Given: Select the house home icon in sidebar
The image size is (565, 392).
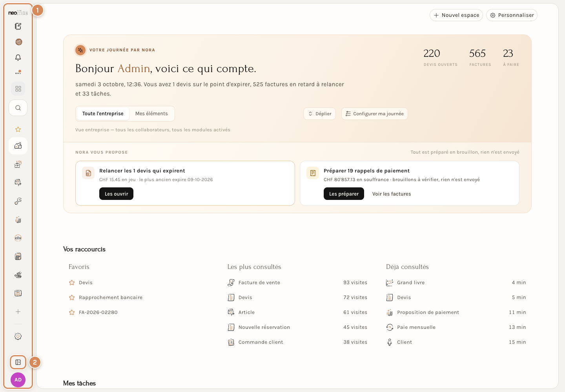Looking at the screenshot, I should (x=18, y=146).
